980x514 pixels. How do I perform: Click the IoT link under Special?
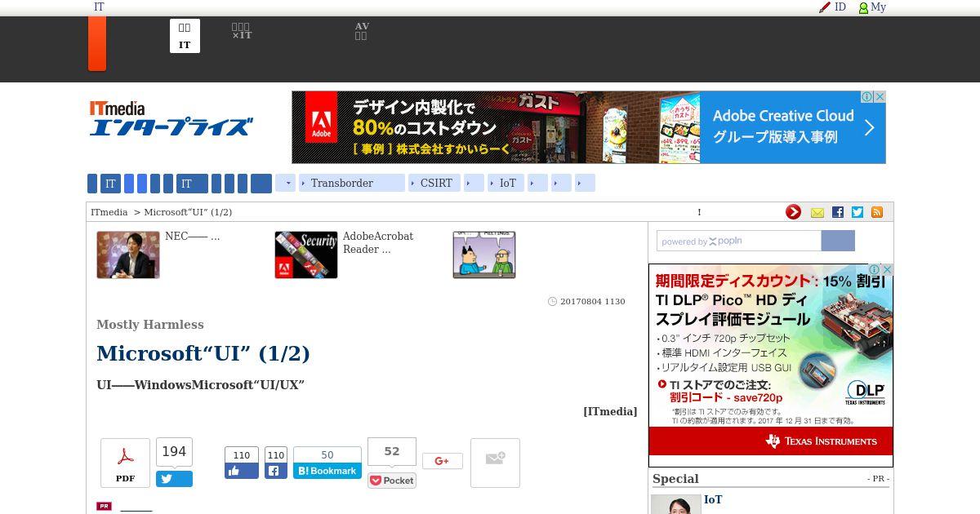coord(713,500)
